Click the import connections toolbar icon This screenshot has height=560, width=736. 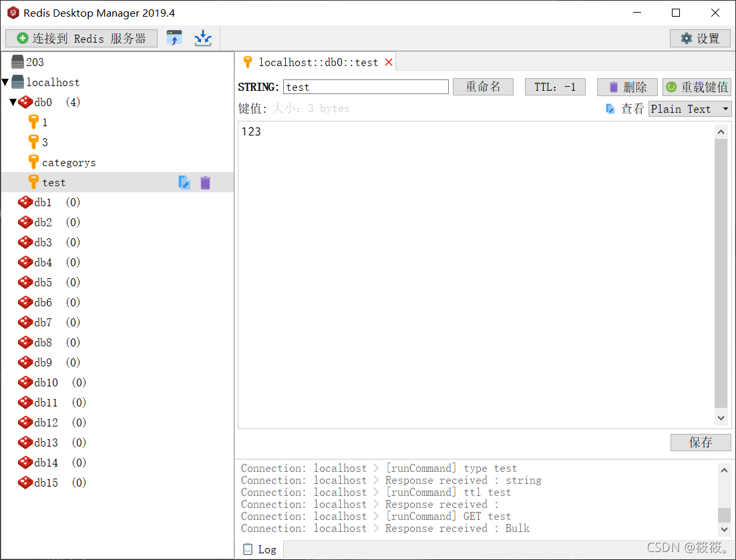203,38
